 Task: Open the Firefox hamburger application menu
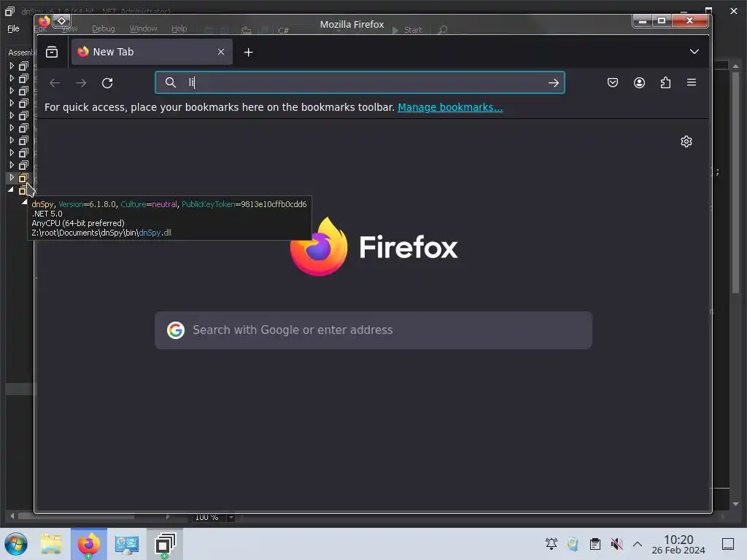(692, 82)
